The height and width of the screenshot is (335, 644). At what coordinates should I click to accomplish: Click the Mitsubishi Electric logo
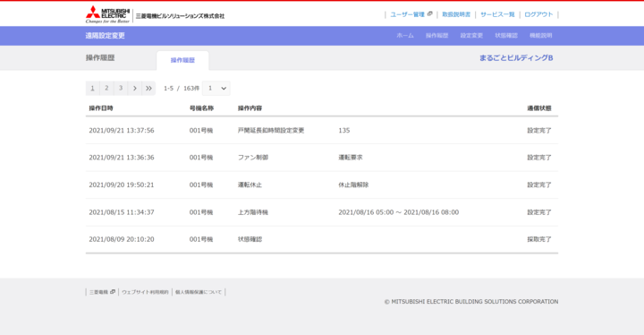107,14
